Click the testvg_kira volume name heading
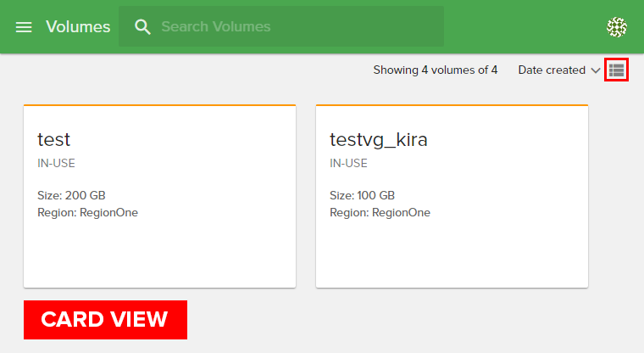 point(379,140)
